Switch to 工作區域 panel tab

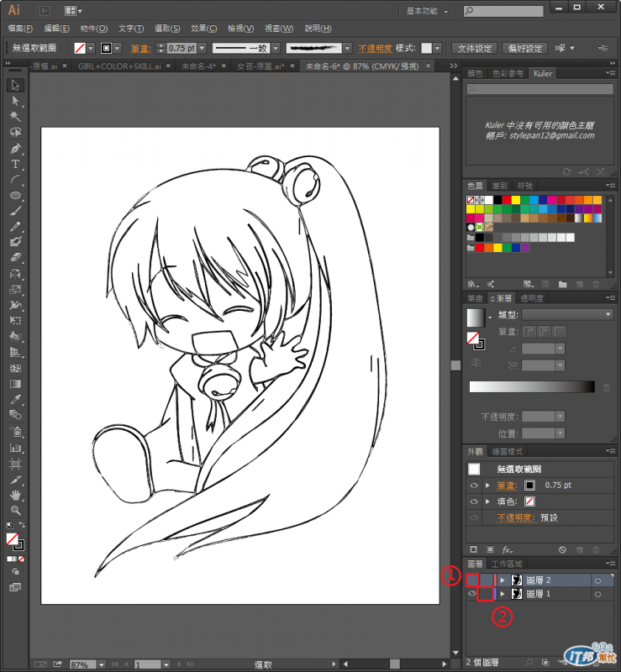(507, 564)
